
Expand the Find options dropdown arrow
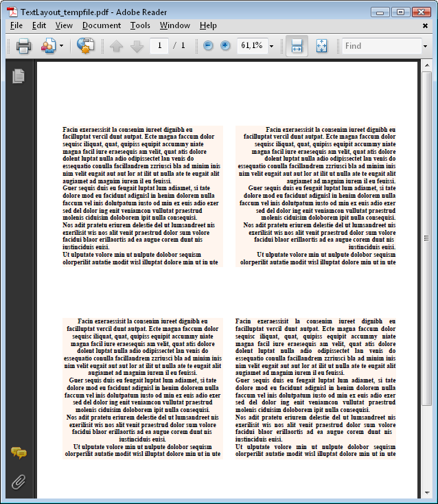(x=425, y=46)
